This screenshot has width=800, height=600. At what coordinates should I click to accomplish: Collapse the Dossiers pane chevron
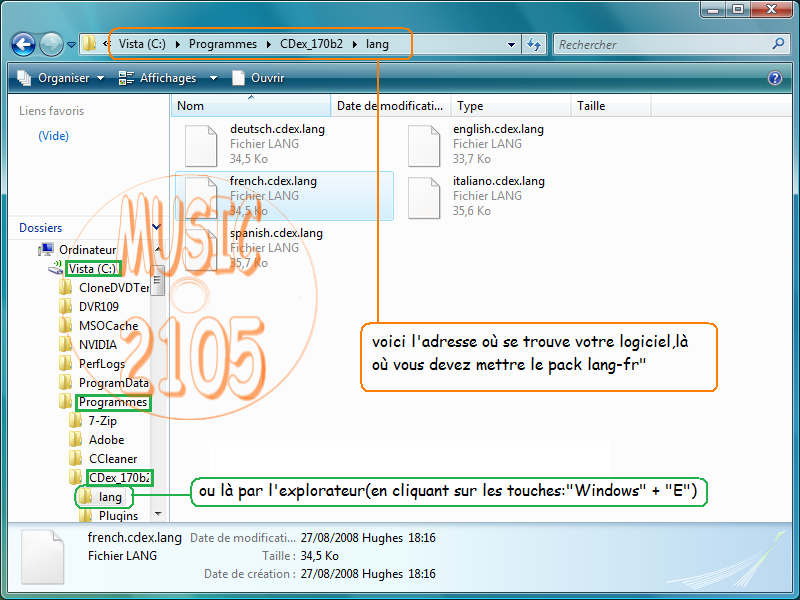[x=157, y=227]
